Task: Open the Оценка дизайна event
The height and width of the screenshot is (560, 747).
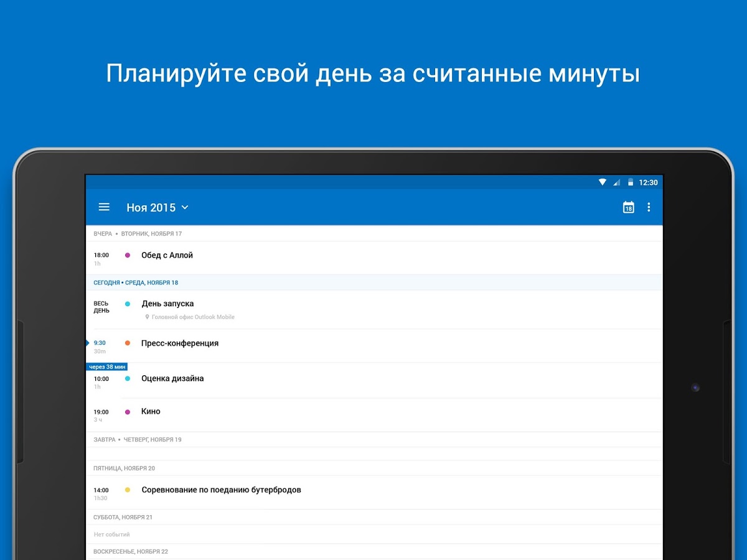Action: 172,378
